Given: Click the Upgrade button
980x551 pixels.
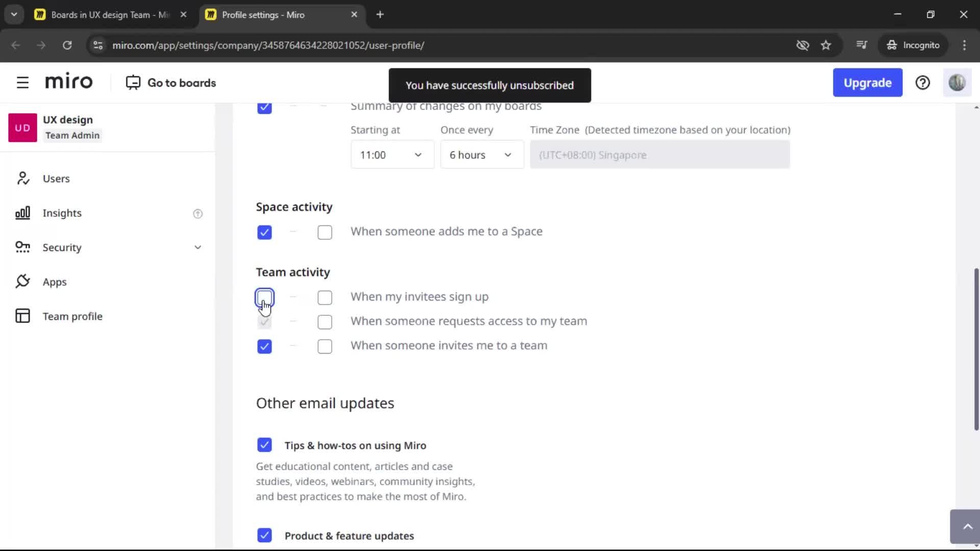Looking at the screenshot, I should point(867,83).
